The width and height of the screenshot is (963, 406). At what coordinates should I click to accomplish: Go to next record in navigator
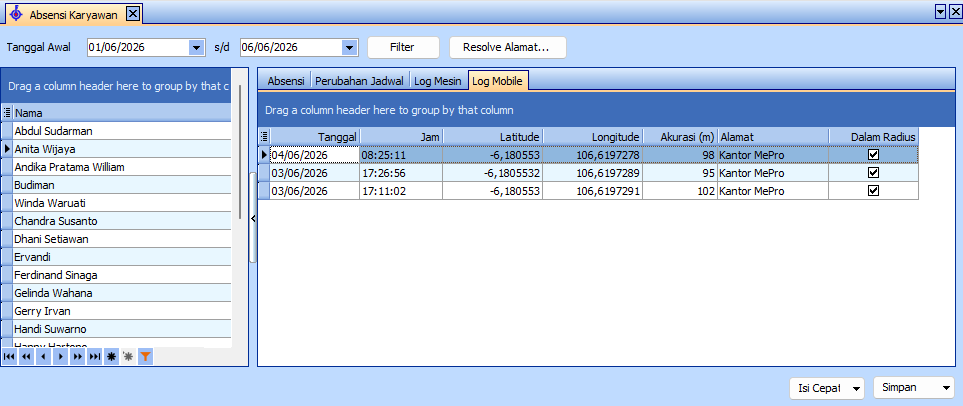pyautogui.click(x=60, y=356)
